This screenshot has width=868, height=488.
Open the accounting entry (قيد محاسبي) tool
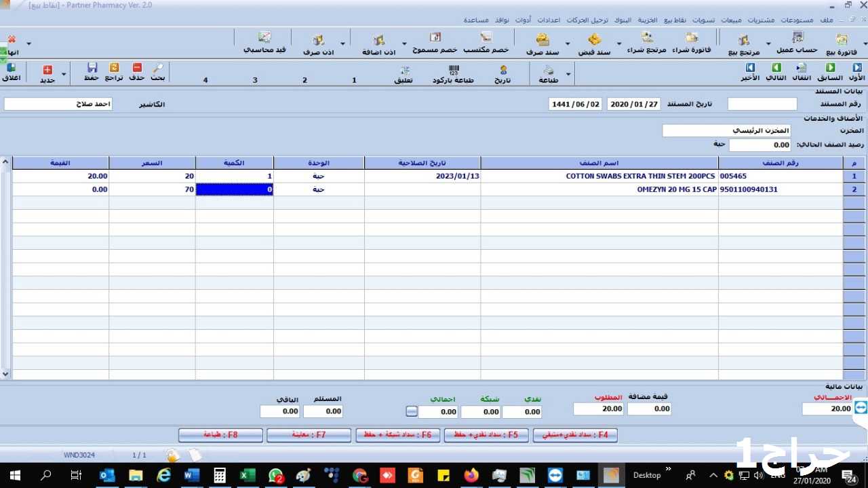pos(264,42)
